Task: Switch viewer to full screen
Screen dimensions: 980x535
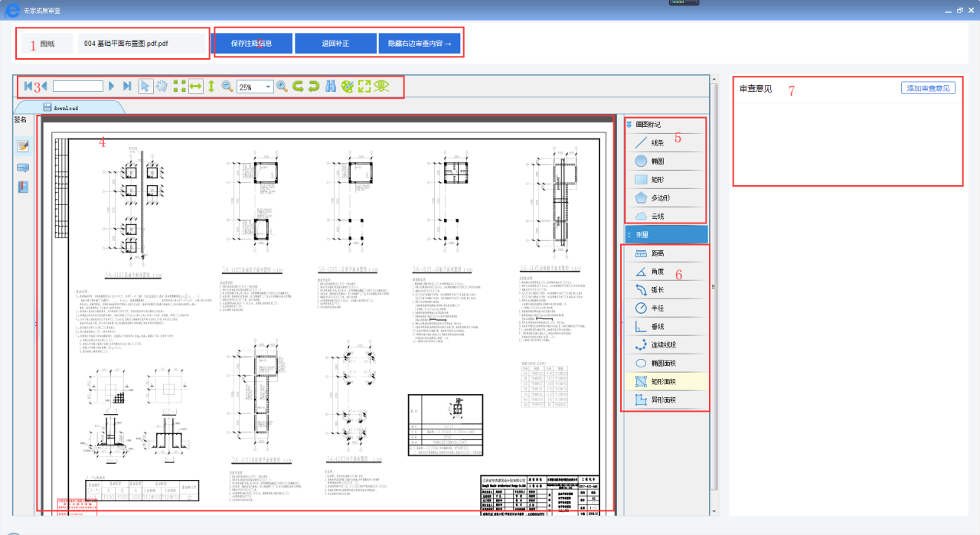Action: 364,86
